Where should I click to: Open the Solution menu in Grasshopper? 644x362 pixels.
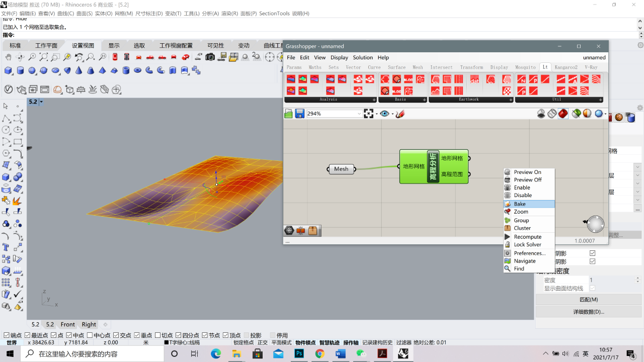click(x=363, y=57)
